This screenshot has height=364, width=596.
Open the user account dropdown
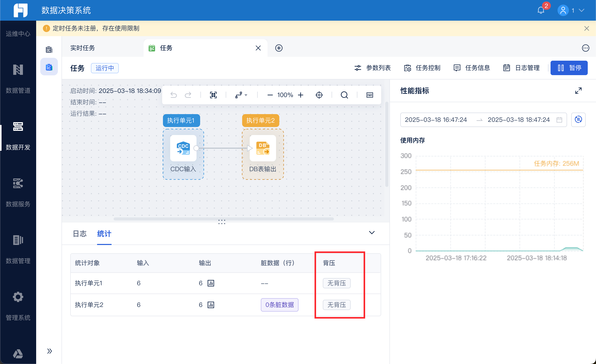(x=571, y=10)
